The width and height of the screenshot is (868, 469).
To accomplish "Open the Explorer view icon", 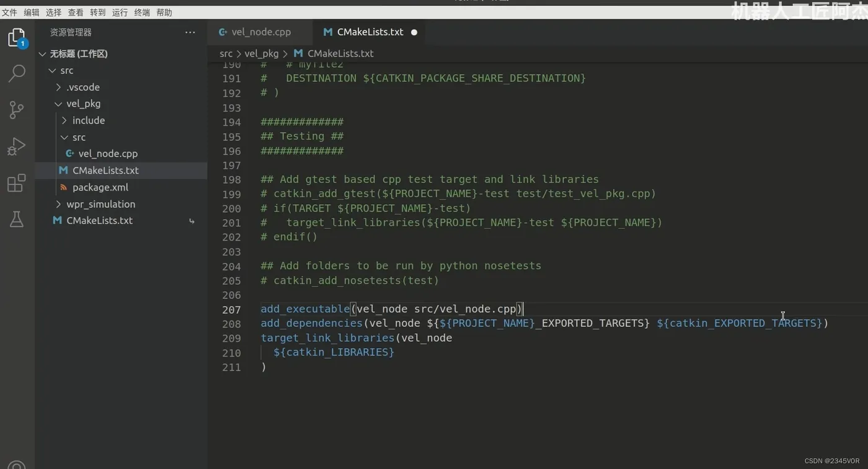I will (17, 38).
